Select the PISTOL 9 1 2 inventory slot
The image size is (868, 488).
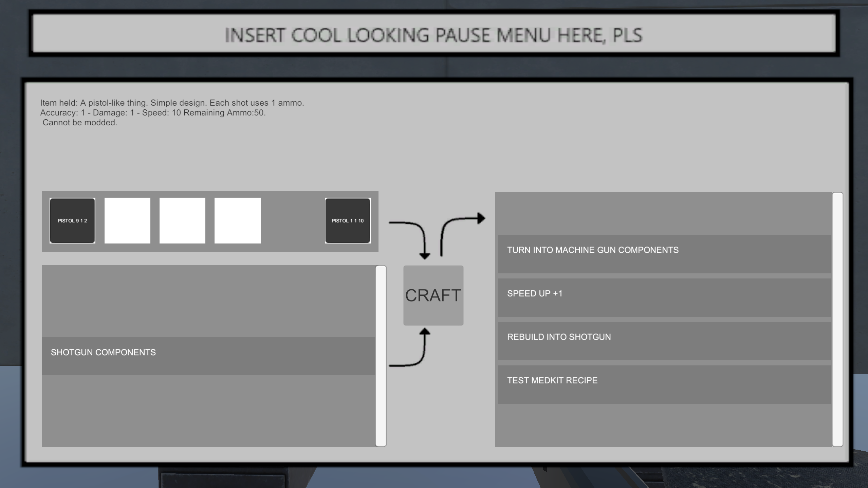click(x=72, y=221)
